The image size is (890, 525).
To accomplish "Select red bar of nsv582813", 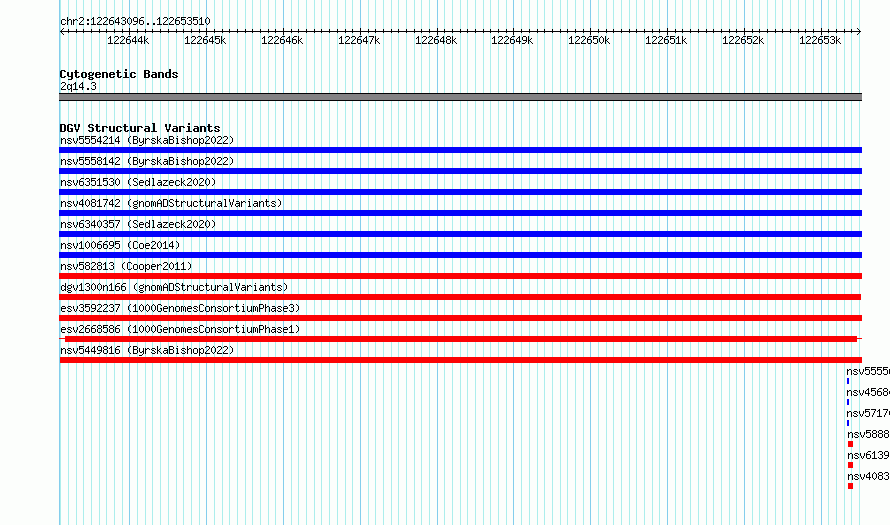I will [460, 276].
